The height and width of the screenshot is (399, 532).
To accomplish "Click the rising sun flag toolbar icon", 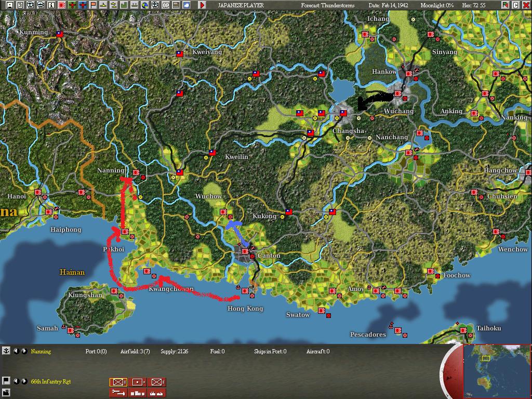I will tap(62, 5).
